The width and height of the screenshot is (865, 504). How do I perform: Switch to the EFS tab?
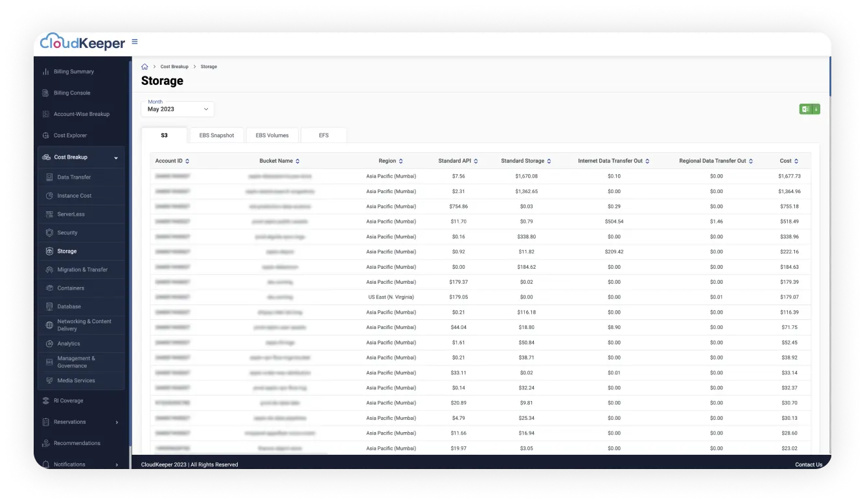coord(324,135)
